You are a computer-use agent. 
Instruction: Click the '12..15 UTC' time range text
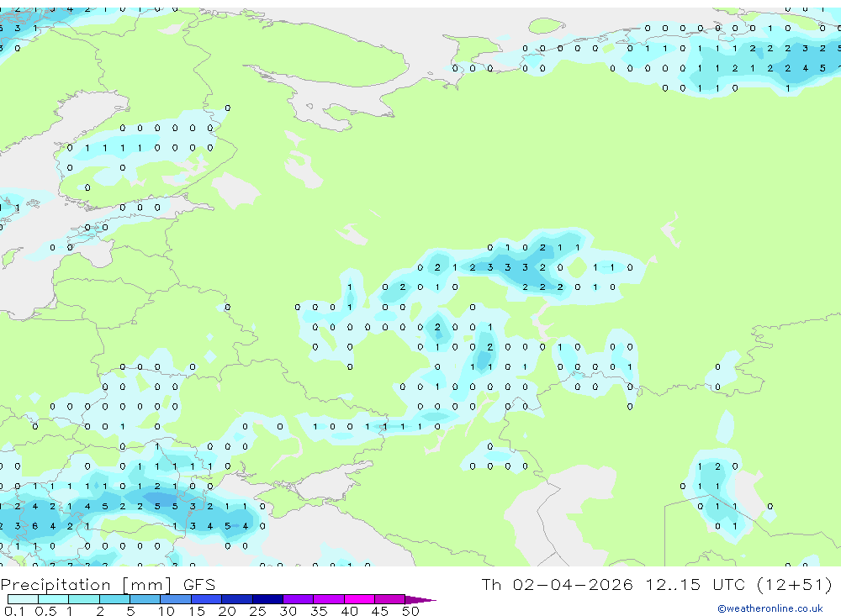point(694,584)
